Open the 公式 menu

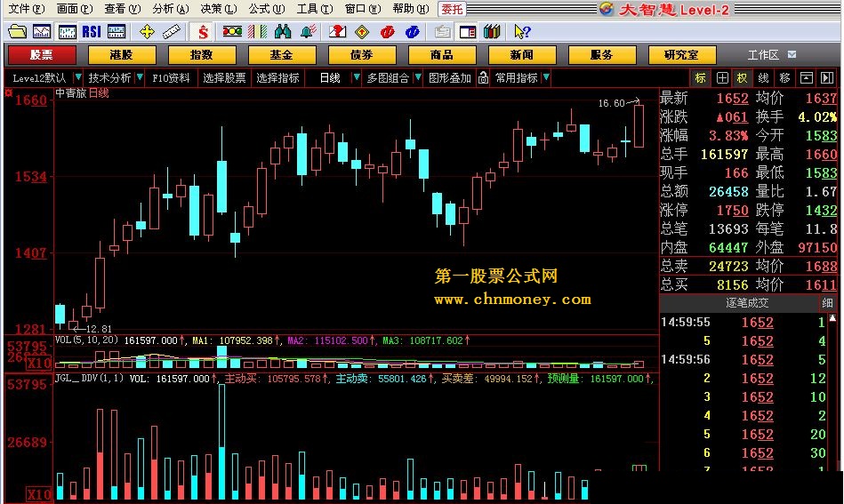point(267,9)
